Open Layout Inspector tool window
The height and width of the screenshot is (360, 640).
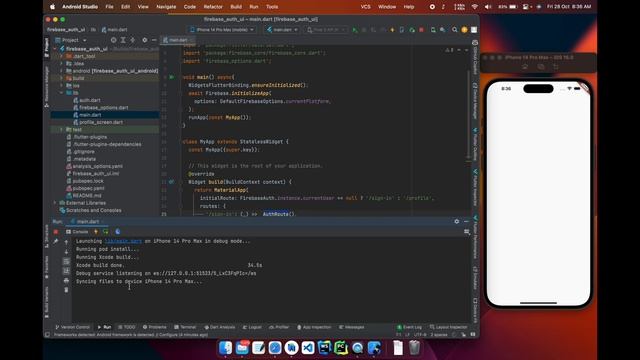(448, 327)
